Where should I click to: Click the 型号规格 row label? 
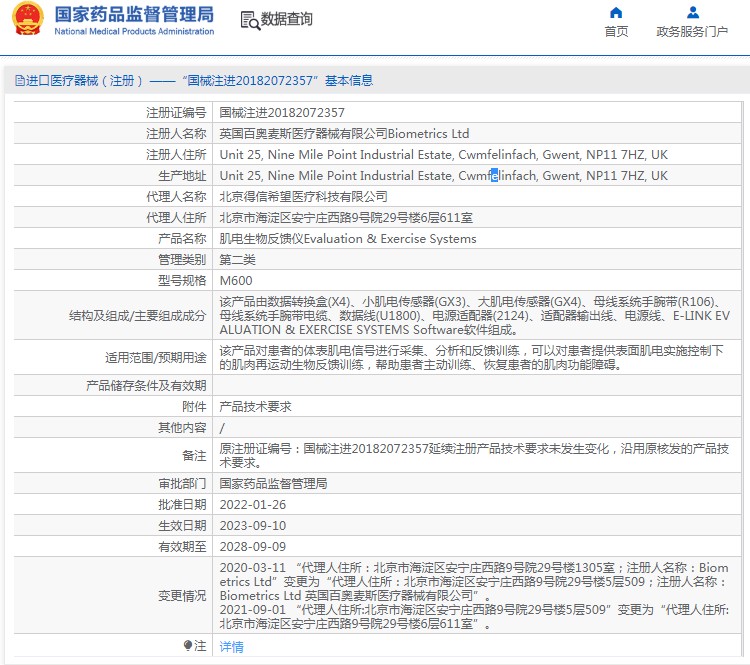182,281
